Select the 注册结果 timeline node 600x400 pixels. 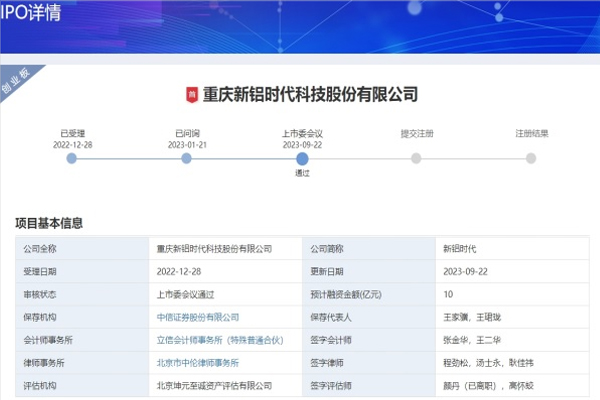[x=531, y=158]
